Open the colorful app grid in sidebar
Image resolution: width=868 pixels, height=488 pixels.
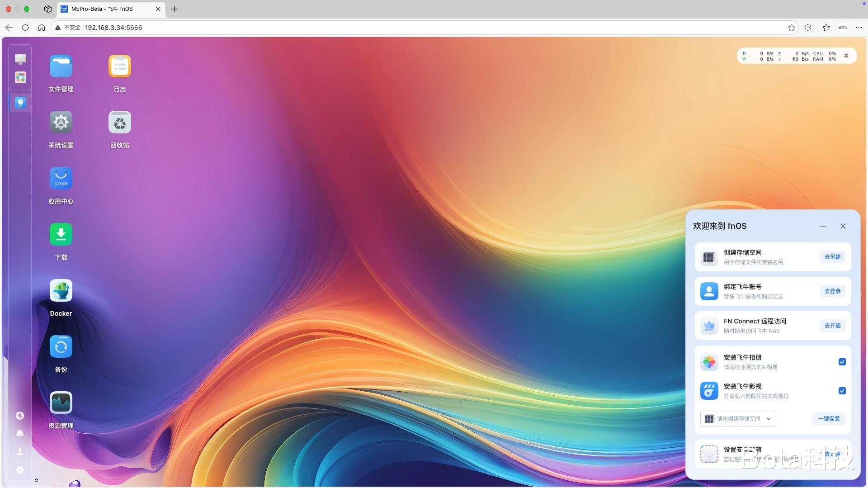point(20,77)
